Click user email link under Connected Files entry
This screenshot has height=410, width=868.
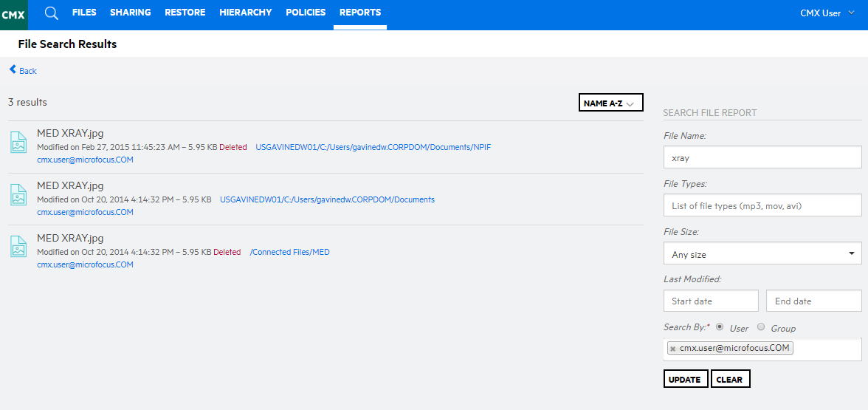click(86, 264)
